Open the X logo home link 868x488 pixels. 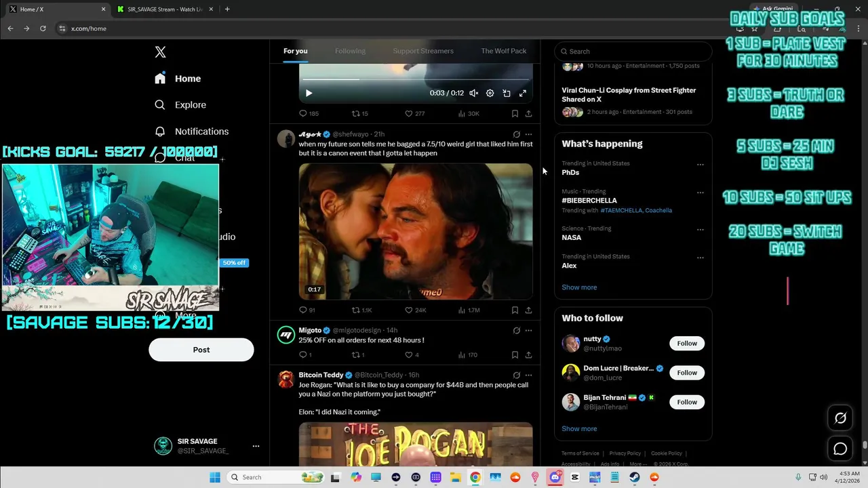(160, 52)
